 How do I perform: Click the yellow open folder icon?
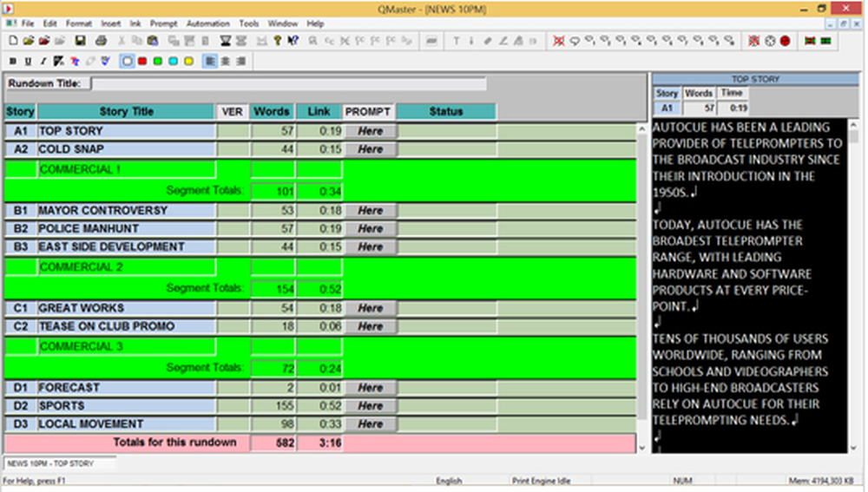(x=29, y=41)
